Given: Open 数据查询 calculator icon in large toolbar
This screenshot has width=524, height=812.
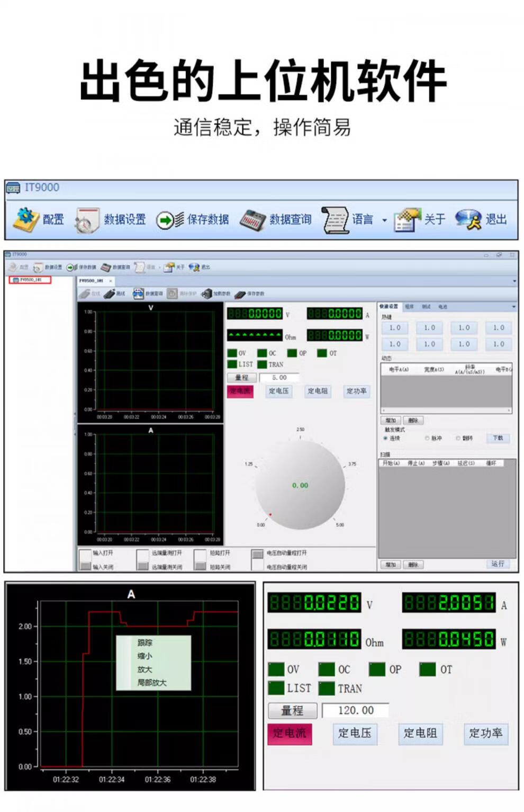Looking at the screenshot, I should [253, 220].
